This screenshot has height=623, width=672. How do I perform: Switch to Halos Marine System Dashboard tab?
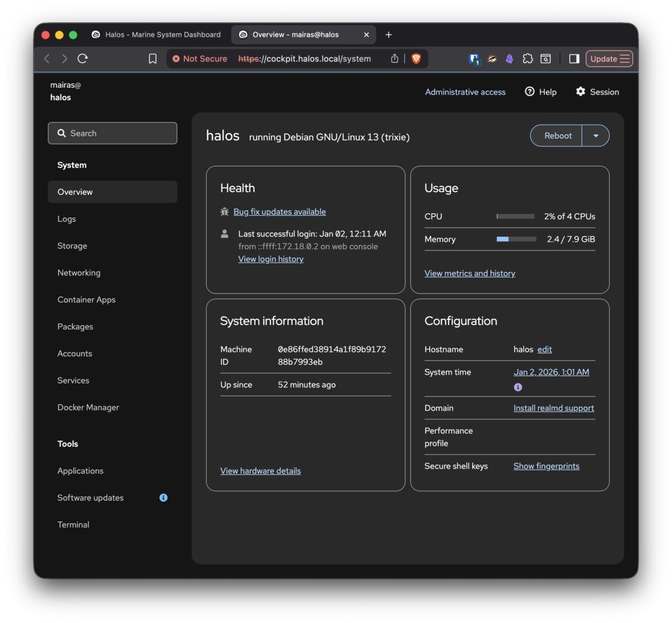tap(157, 35)
